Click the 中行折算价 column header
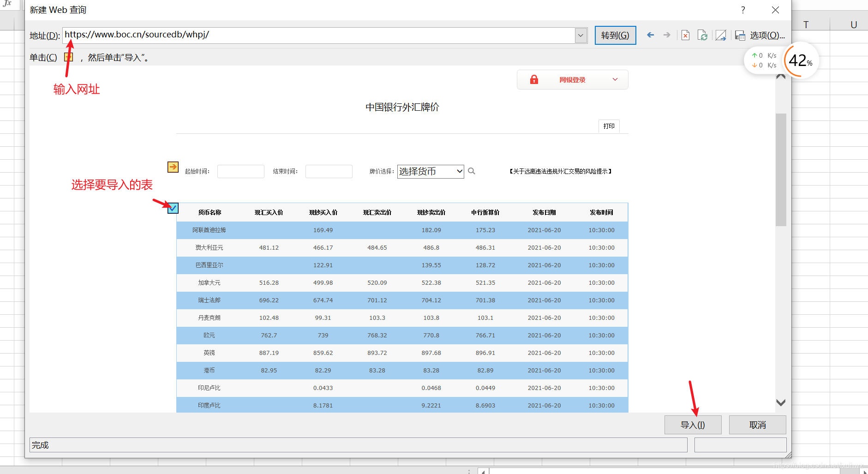The image size is (868, 474). point(485,212)
